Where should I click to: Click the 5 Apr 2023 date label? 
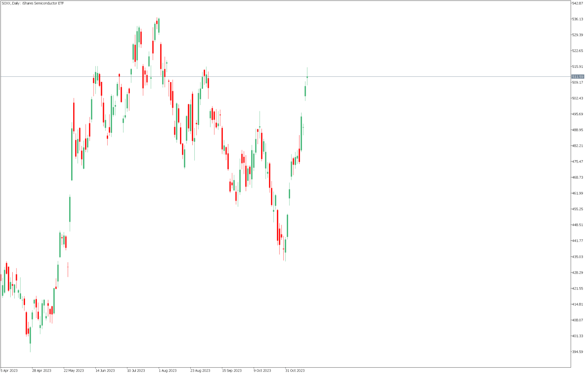click(x=9, y=371)
